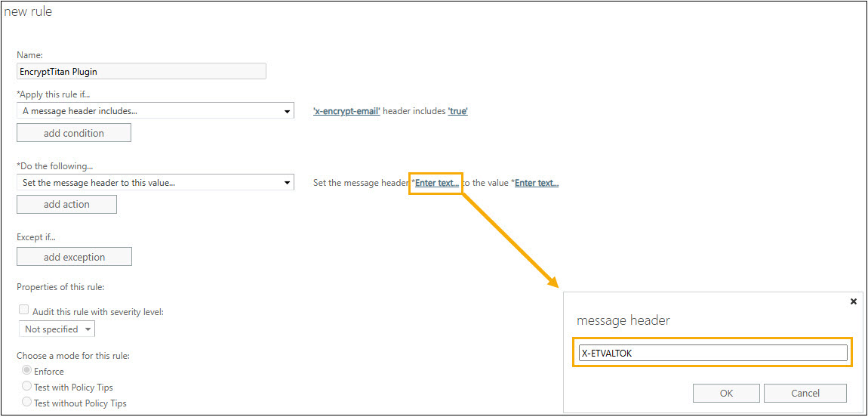This screenshot has width=868, height=417.
Task: Select 'Test without Policy Tips' radio button
Action: pyautogui.click(x=26, y=403)
